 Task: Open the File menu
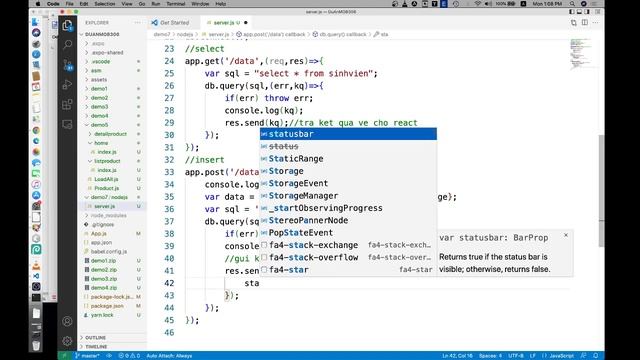(70, 4)
